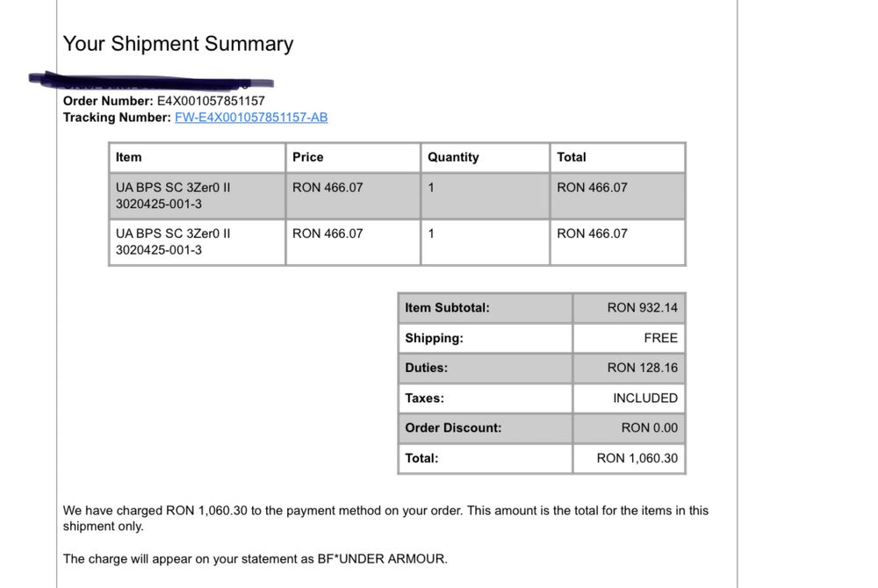
Task: Click the Duties amount RON 128.16
Action: 642,368
